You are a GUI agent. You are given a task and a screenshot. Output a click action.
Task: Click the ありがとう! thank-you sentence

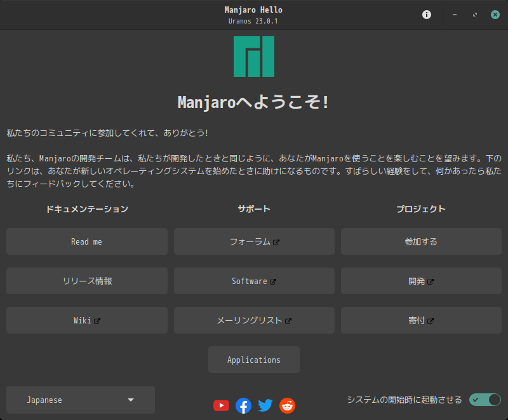point(107,133)
